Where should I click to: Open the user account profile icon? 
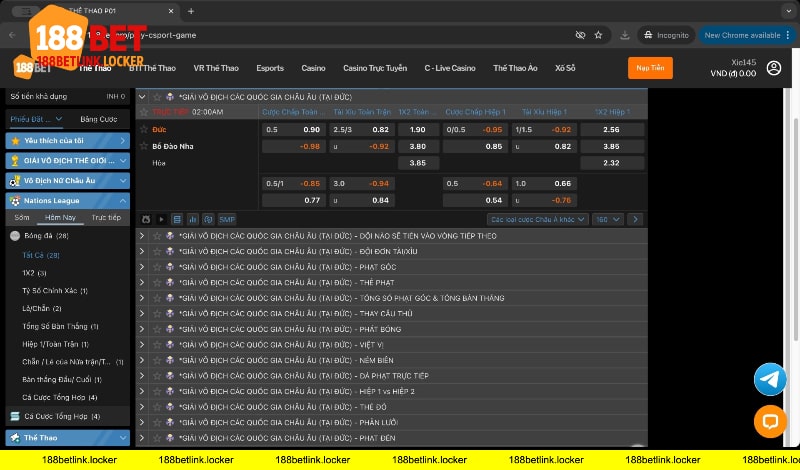coord(774,68)
